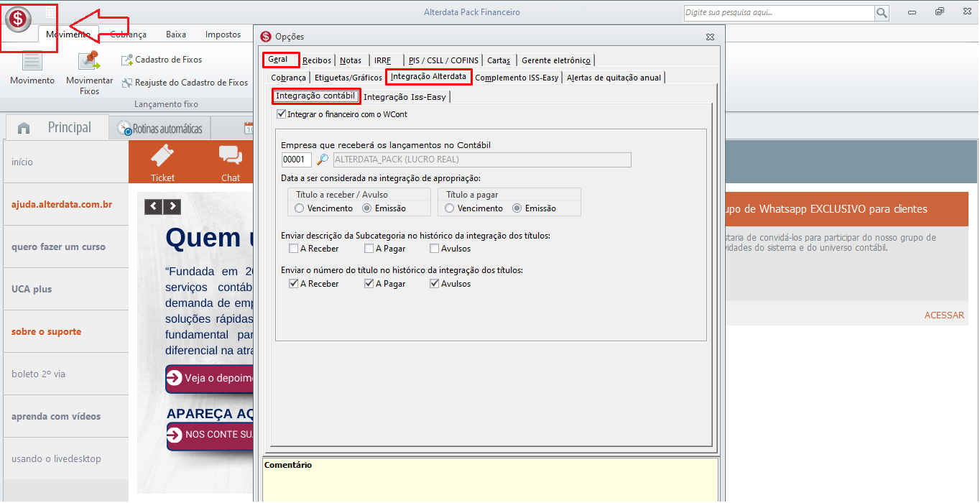Click the 'NOS CONTE' banner button
980x503 pixels.
coord(210,435)
